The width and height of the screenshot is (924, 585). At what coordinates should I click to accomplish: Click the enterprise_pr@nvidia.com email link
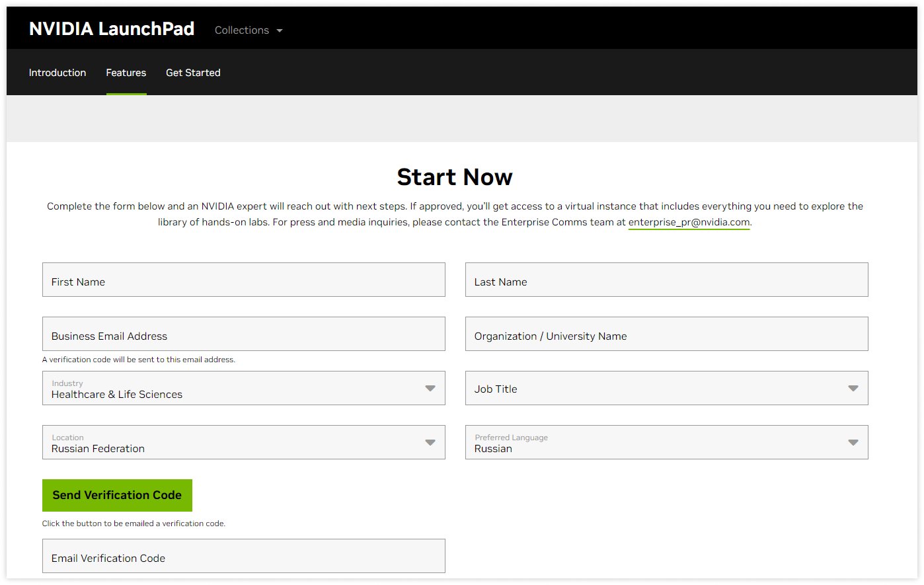coord(689,222)
